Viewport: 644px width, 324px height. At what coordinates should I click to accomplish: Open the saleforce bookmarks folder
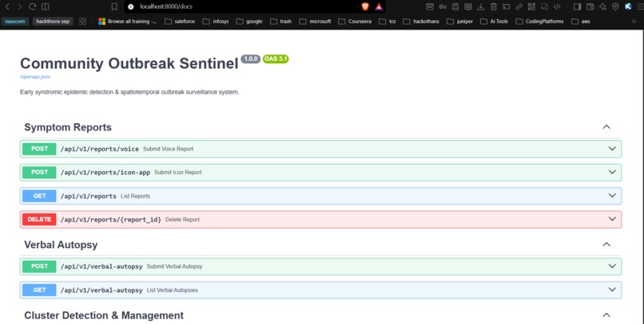pyautogui.click(x=180, y=22)
